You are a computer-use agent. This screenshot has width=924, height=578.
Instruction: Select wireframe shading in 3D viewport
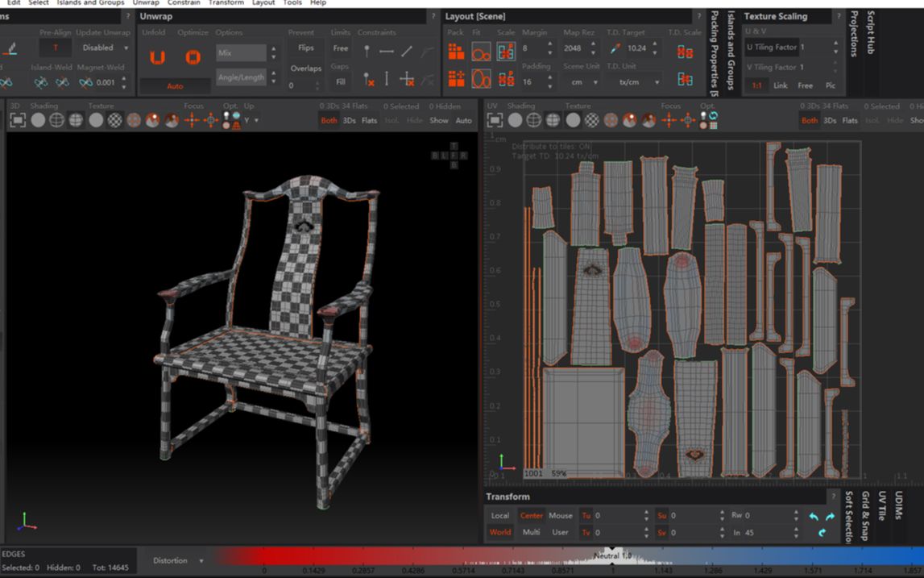click(x=56, y=120)
